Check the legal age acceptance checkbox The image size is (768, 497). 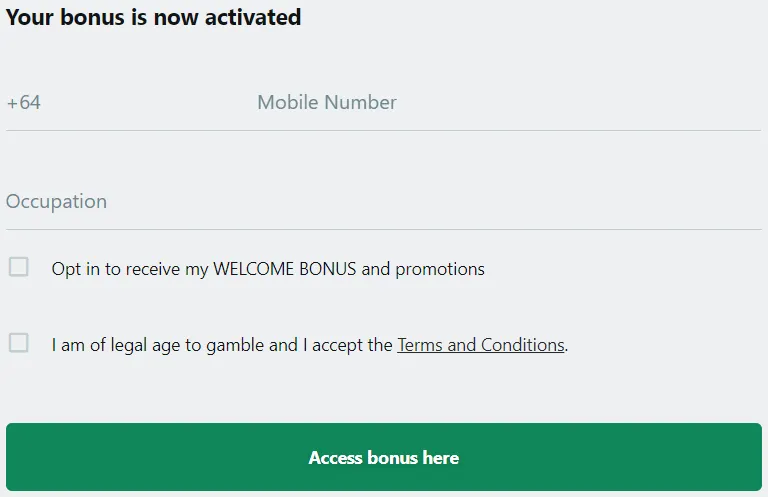[18, 343]
